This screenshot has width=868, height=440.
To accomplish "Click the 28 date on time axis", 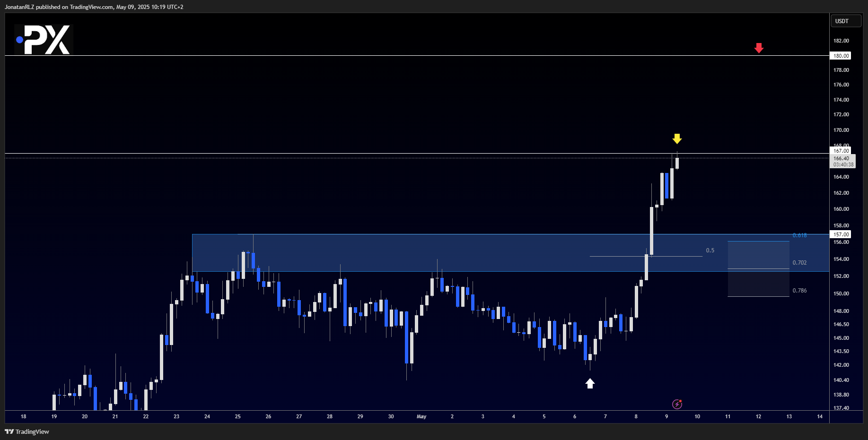I will pos(330,416).
